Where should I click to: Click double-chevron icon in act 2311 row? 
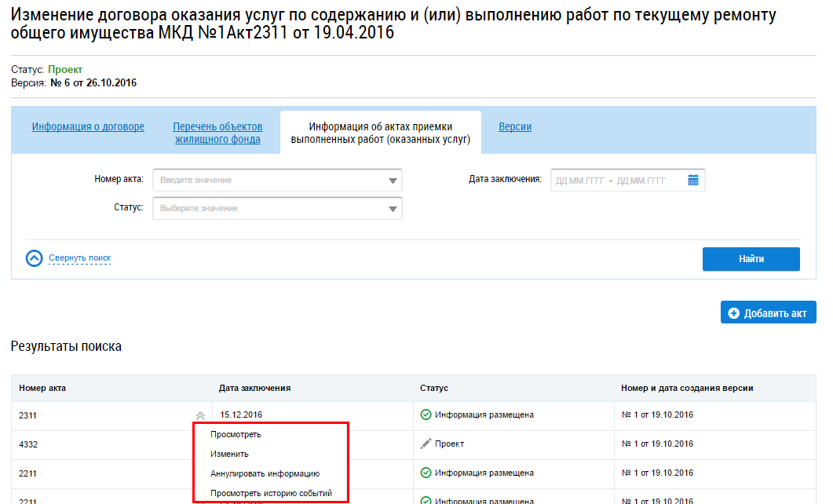tap(200, 416)
